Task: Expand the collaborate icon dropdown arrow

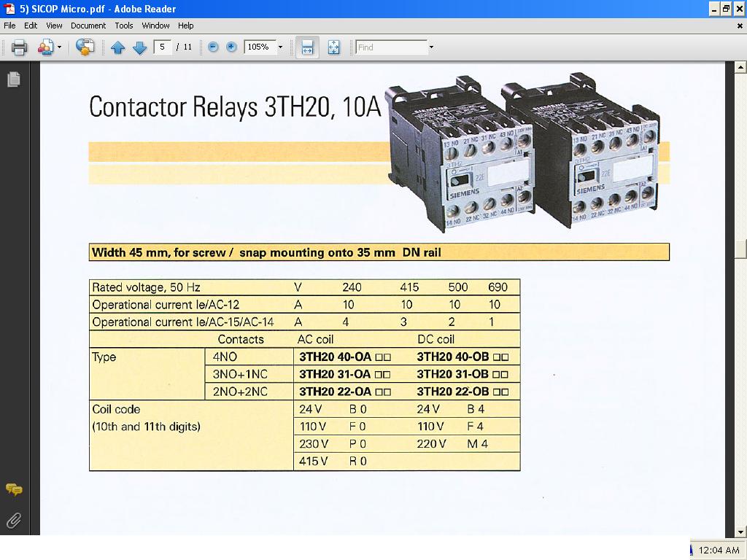Action: point(60,47)
